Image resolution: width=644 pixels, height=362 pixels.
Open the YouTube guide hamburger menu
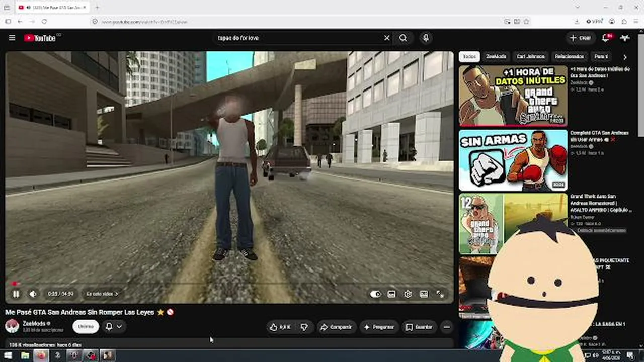[12, 38]
